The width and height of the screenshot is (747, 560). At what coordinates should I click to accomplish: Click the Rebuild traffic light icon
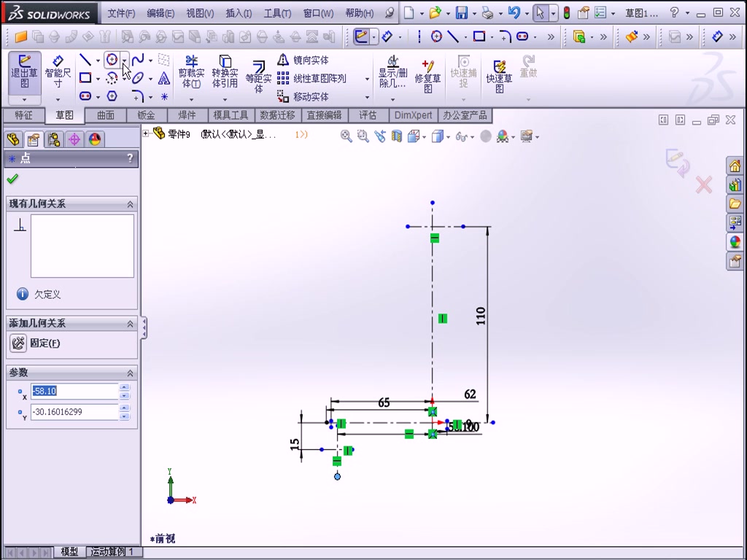tap(566, 13)
